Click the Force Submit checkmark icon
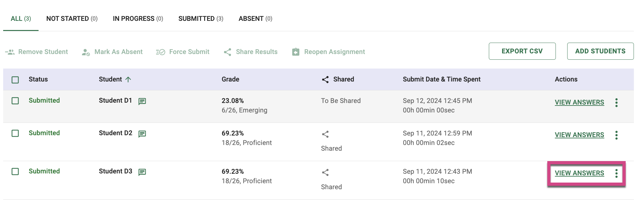 [161, 52]
